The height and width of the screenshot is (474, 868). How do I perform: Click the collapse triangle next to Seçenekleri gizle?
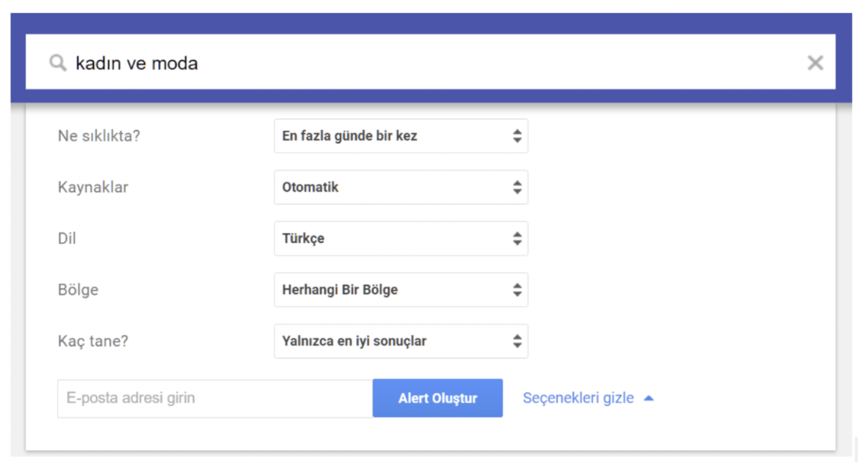coord(649,399)
